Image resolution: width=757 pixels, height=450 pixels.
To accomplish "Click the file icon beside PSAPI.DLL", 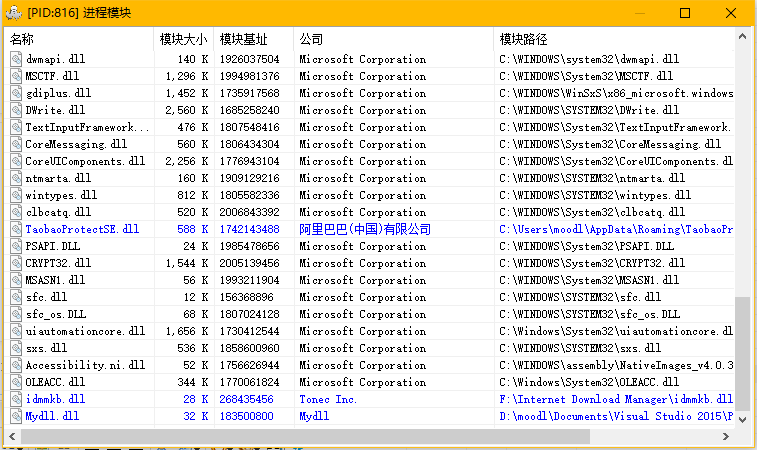I will coord(16,246).
